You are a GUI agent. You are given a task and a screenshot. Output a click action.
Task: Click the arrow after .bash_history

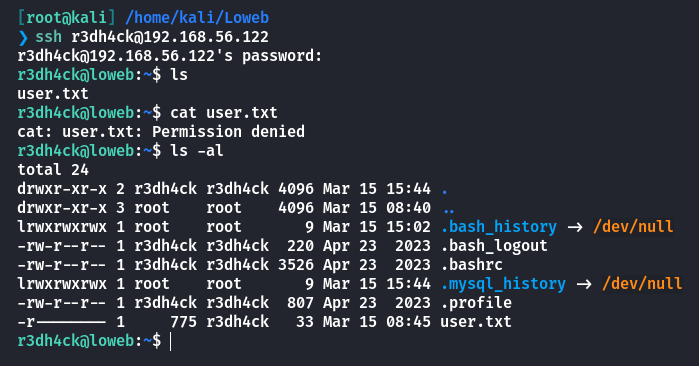coord(575,227)
